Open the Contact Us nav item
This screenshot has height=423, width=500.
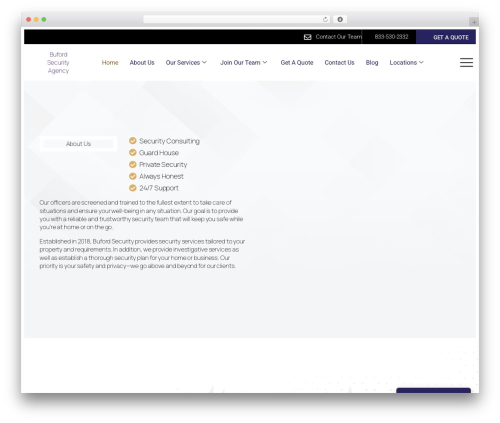pos(339,62)
